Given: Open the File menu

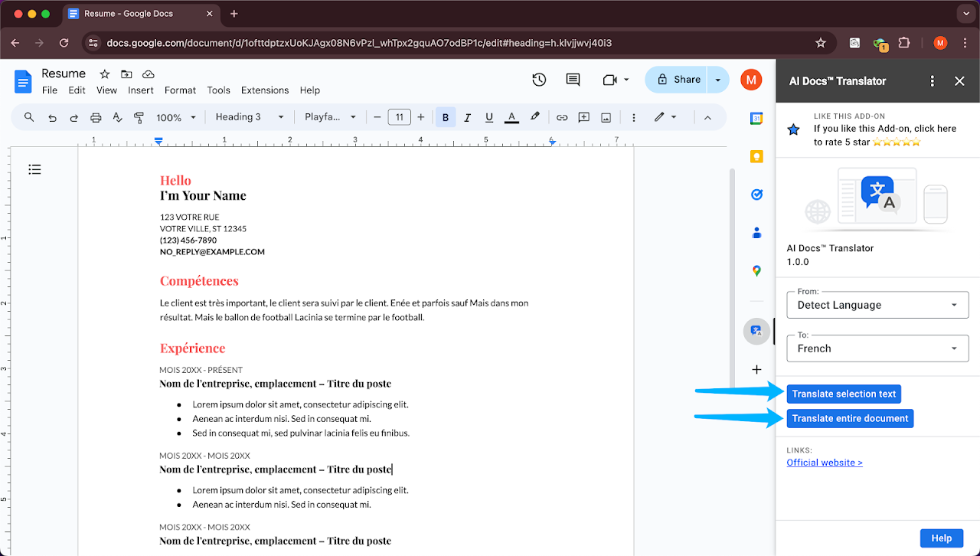Looking at the screenshot, I should pos(50,90).
